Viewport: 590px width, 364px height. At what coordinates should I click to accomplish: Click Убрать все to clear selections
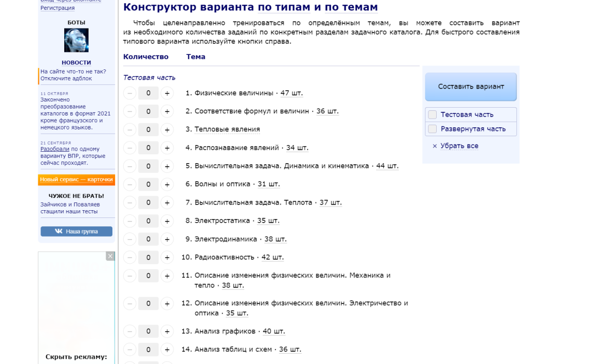[x=455, y=146]
